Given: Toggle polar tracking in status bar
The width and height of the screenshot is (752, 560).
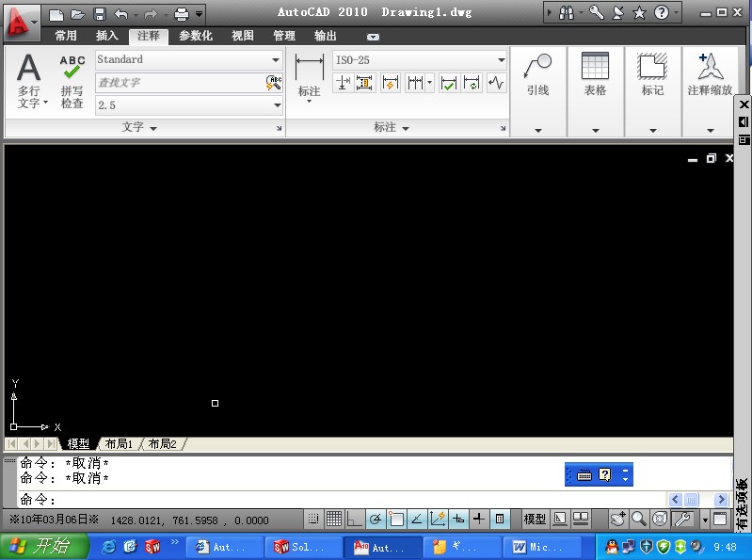Looking at the screenshot, I should [376, 519].
